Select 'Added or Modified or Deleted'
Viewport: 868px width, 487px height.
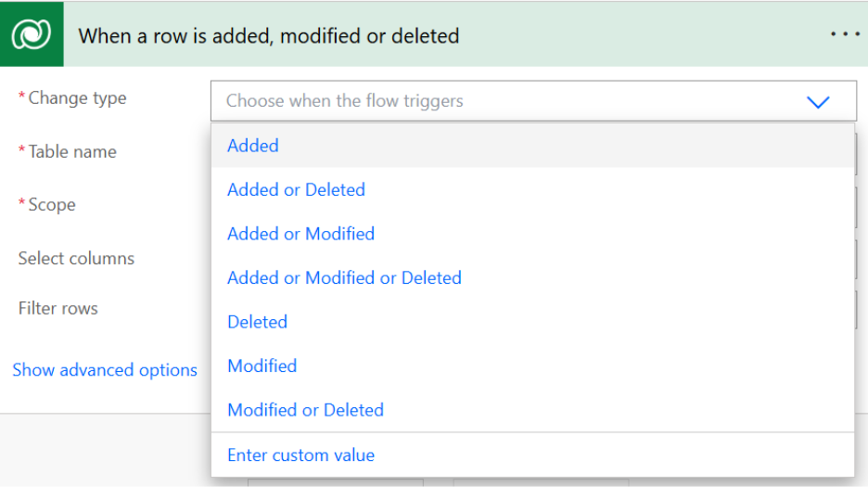(x=344, y=277)
